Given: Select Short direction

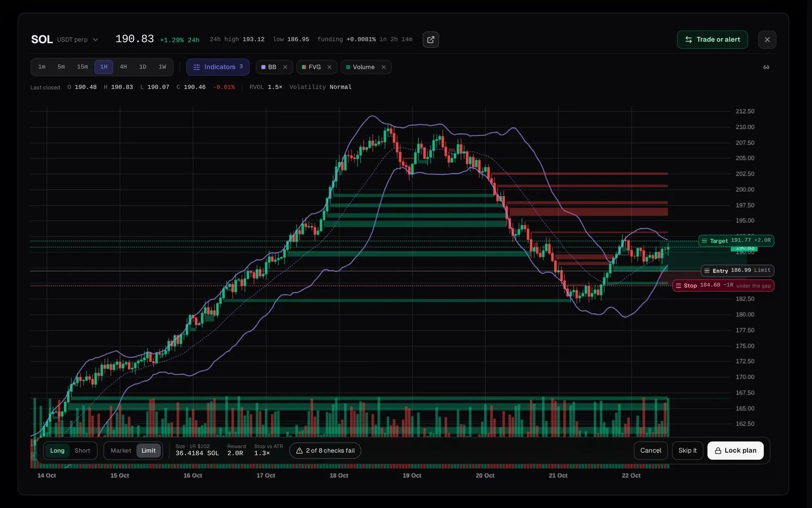Looking at the screenshot, I should coord(82,451).
